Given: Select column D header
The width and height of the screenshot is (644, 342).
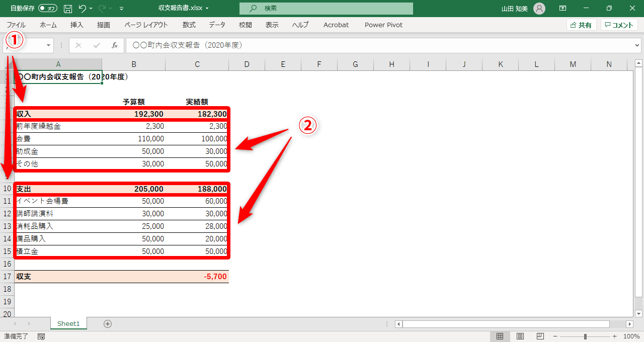Looking at the screenshot, I should [247, 64].
